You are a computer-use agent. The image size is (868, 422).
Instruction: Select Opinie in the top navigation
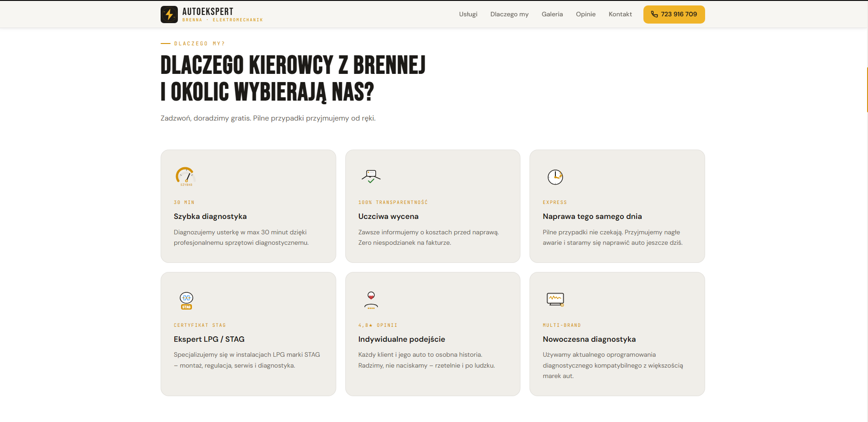pyautogui.click(x=586, y=14)
